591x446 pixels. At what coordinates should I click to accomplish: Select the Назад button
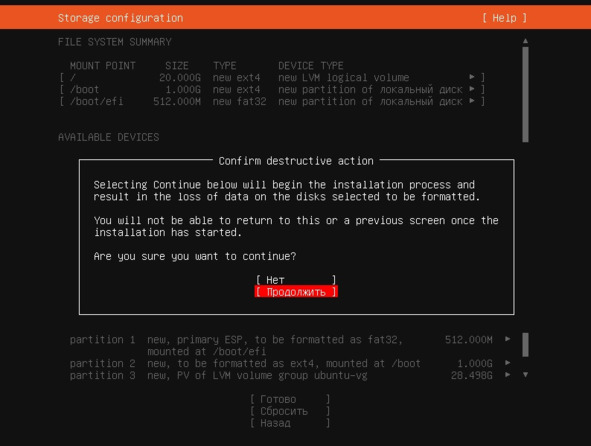[x=290, y=423]
